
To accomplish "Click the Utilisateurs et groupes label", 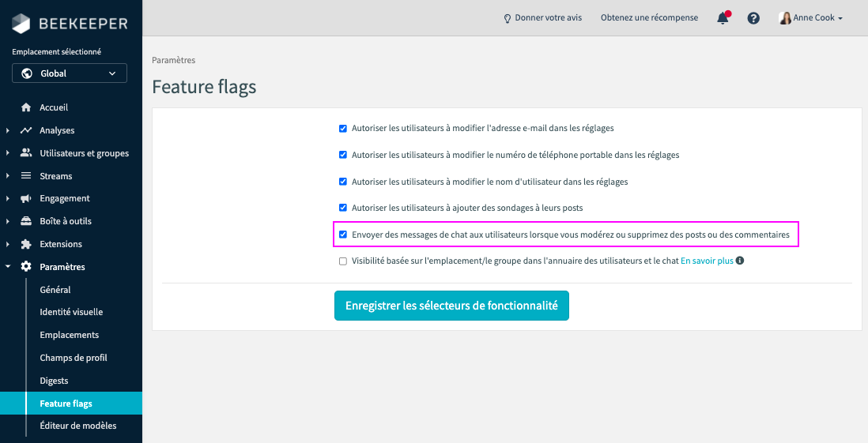I will click(x=84, y=153).
